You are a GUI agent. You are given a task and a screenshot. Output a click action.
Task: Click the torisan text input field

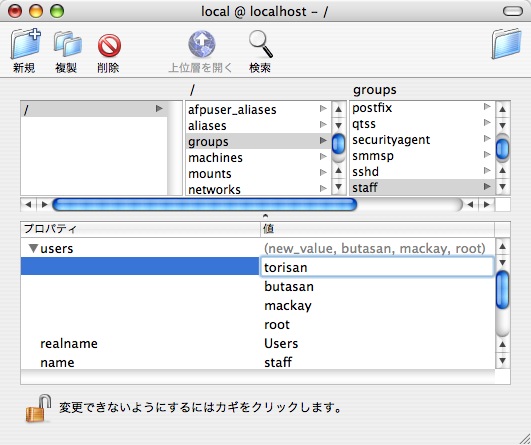coord(377,267)
